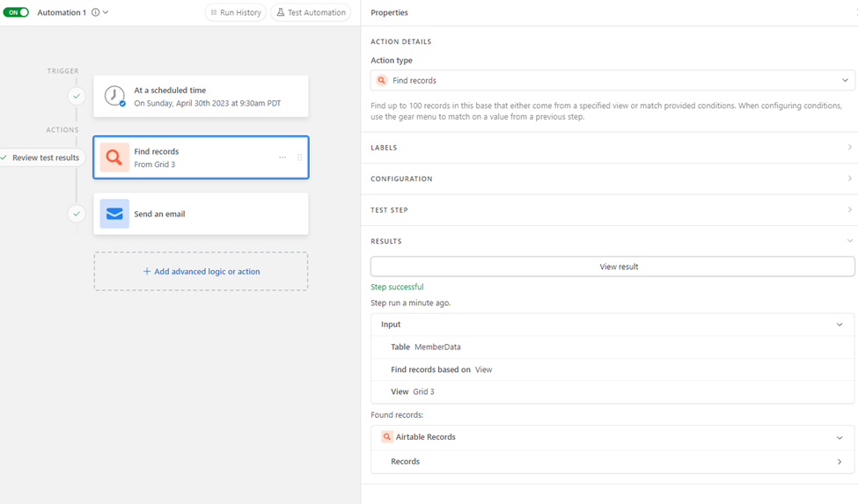This screenshot has height=504, width=858.
Task: Collapse the Airtable Records group
Action: click(840, 437)
